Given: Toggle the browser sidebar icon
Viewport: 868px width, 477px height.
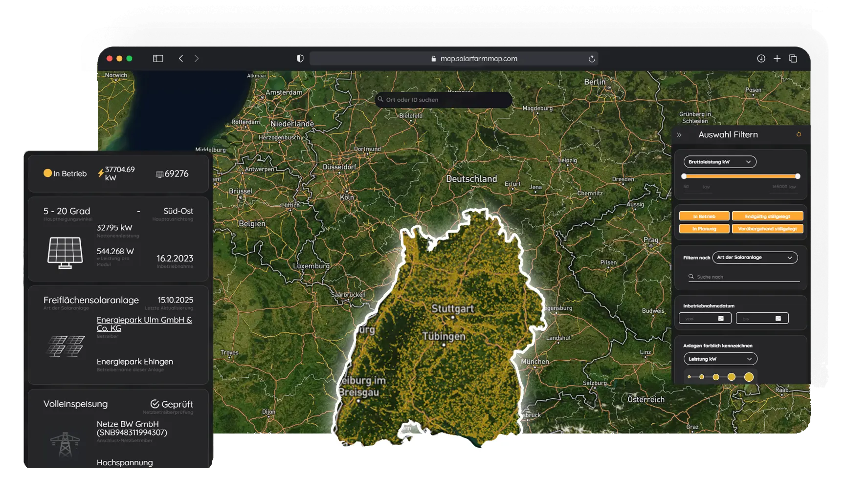Looking at the screenshot, I should pos(157,58).
